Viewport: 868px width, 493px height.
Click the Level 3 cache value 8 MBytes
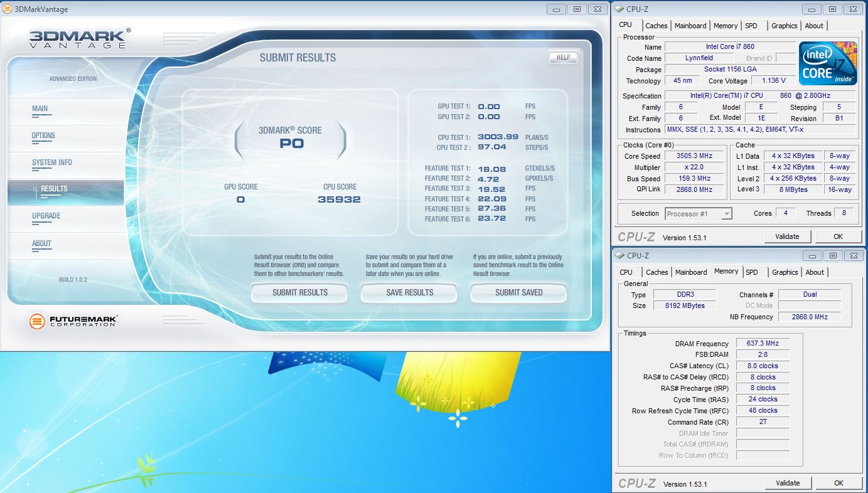click(x=793, y=189)
